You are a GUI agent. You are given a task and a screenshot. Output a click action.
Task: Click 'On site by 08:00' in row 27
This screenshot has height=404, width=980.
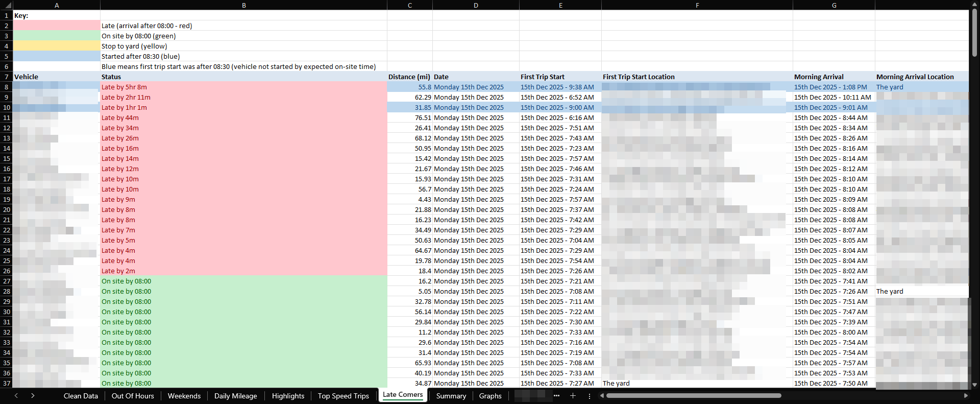(244, 281)
